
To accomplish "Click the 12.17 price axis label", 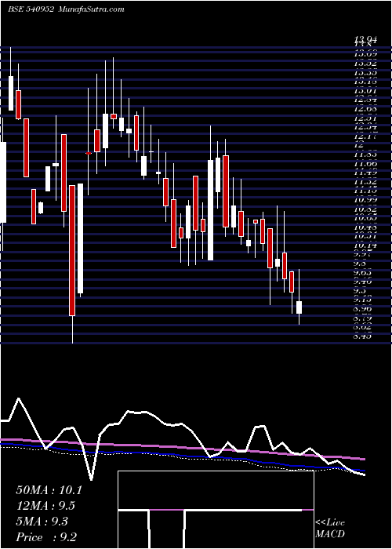I will pyautogui.click(x=365, y=136).
